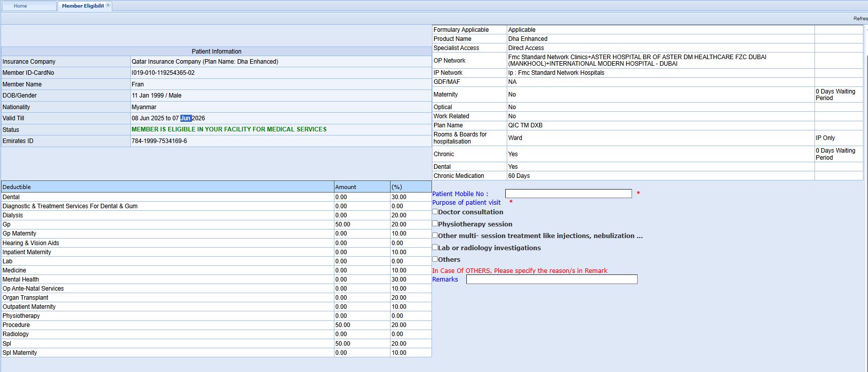
Task: Tick the Doctor consultation checkbox
Action: (x=435, y=212)
